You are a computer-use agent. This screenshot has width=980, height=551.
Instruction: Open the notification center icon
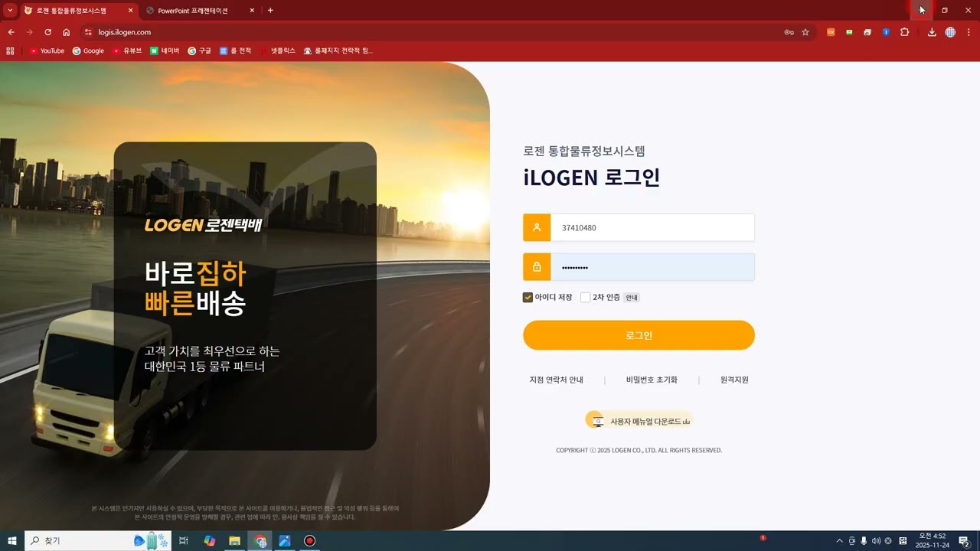click(965, 541)
